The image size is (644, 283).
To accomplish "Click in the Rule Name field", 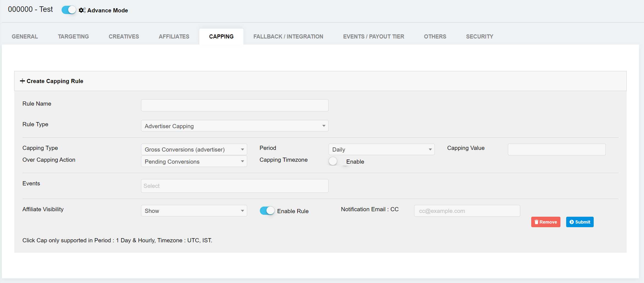I will click(x=235, y=105).
